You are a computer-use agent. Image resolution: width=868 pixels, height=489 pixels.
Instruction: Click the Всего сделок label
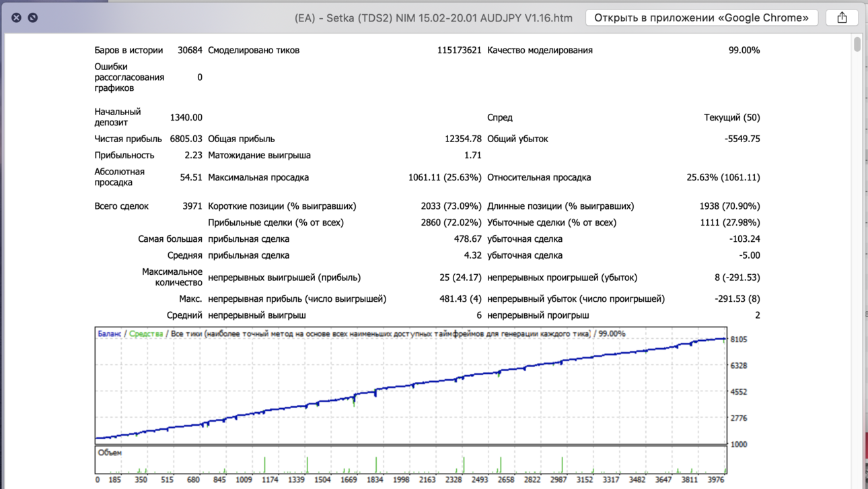tap(121, 206)
